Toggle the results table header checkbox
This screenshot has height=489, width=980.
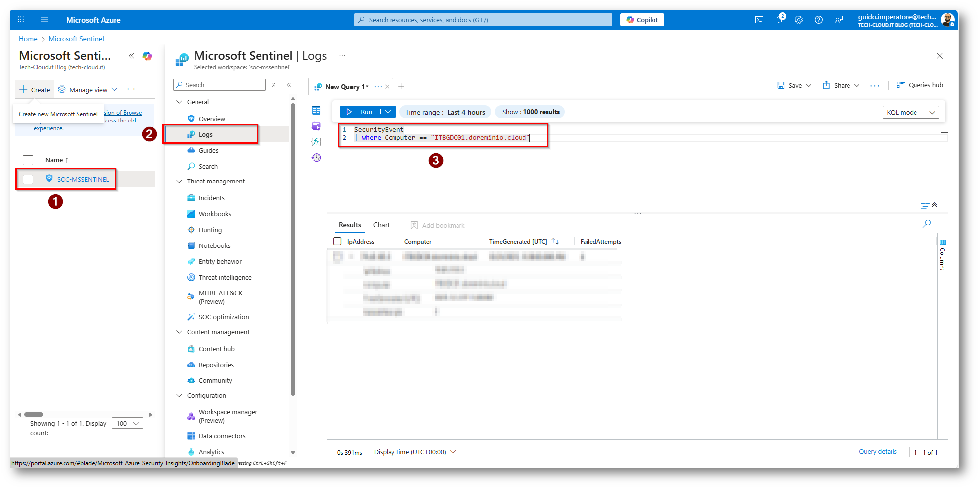click(x=337, y=242)
